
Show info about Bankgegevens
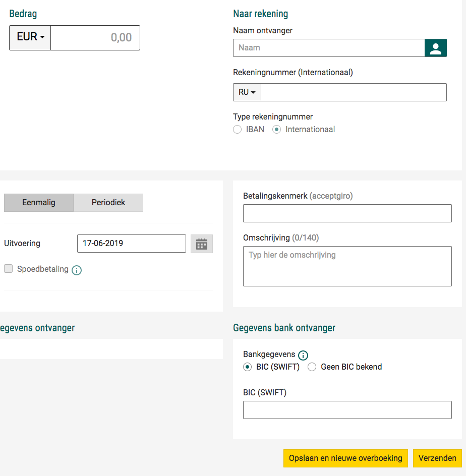point(303,355)
